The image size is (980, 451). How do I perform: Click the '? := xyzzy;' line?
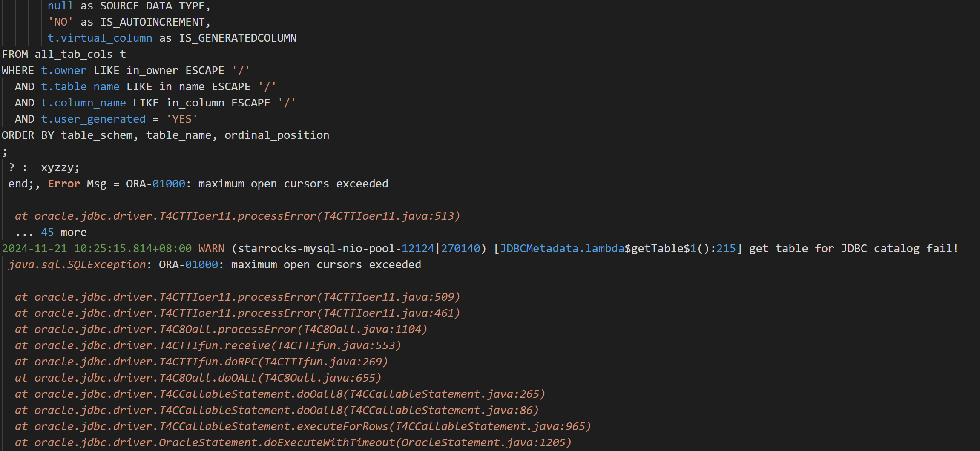pos(44,168)
